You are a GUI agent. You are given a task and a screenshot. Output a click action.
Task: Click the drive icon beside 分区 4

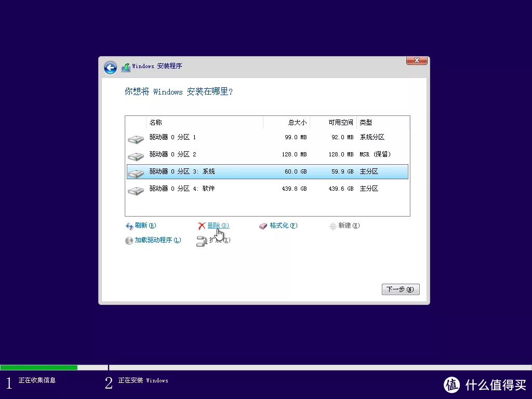[x=136, y=190]
